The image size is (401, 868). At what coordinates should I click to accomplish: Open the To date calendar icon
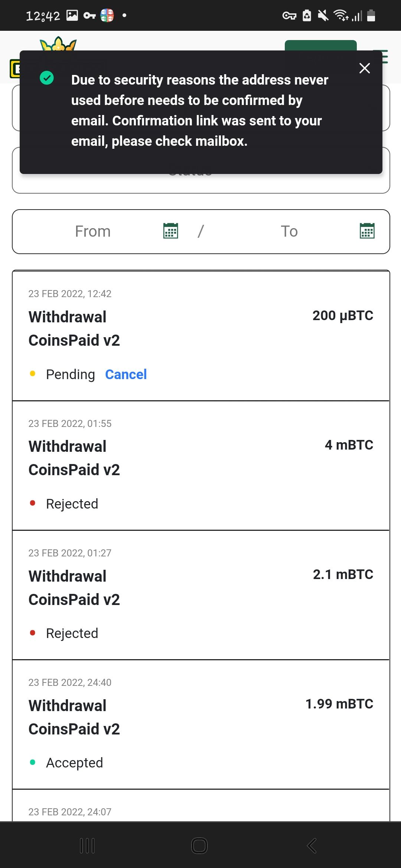tap(367, 231)
